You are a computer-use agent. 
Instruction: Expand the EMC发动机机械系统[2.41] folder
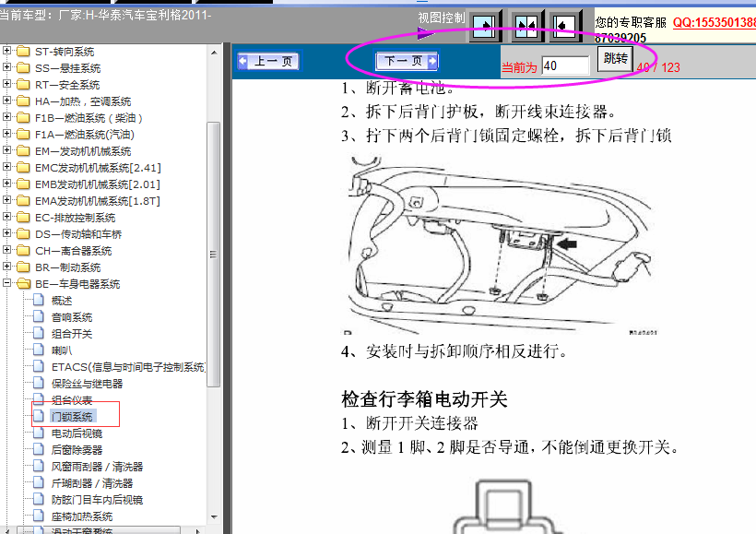point(6,166)
